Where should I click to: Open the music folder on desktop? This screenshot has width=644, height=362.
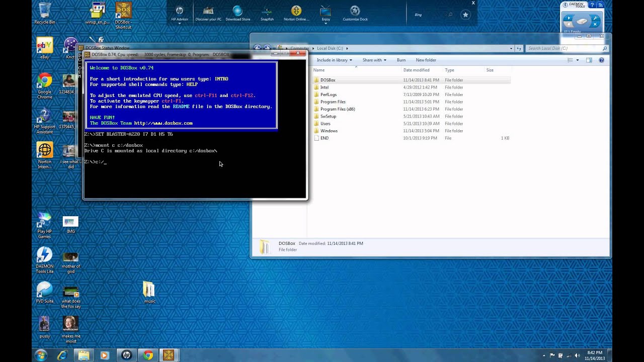[149, 293]
